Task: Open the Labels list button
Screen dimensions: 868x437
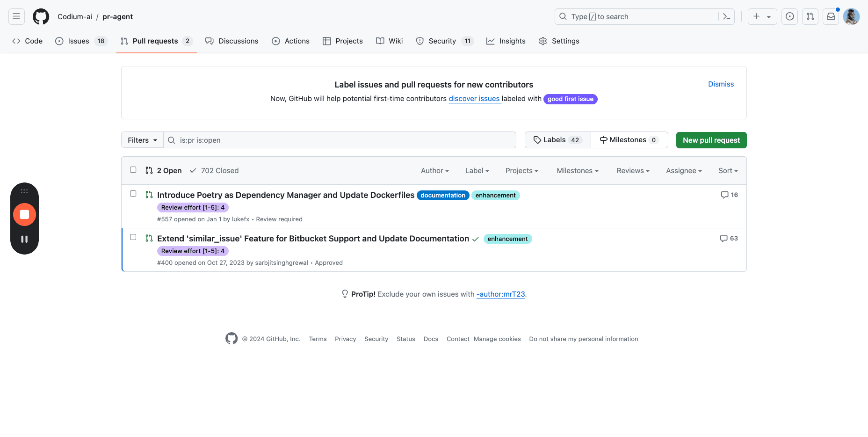Action: (558, 140)
